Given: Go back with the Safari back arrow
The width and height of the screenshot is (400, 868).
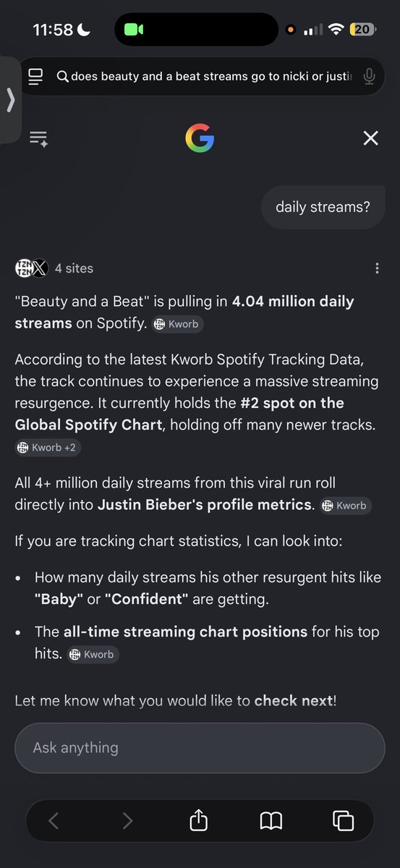Looking at the screenshot, I should tap(54, 820).
